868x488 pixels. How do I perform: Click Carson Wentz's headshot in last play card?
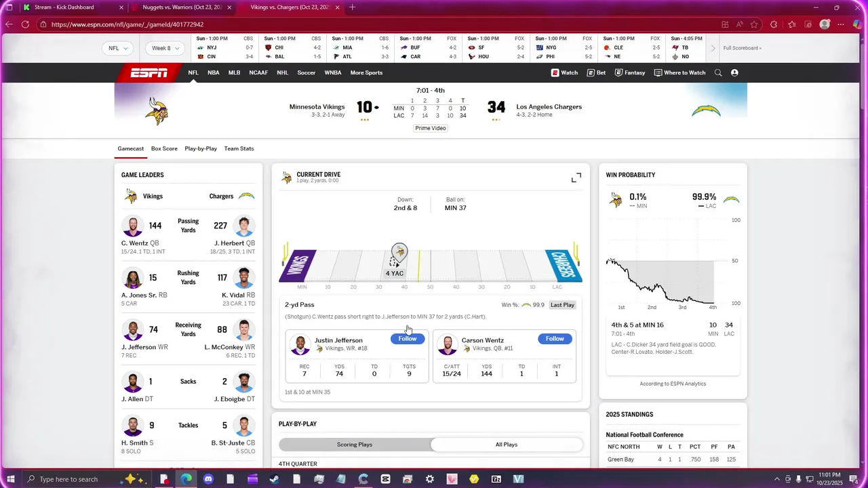click(x=448, y=344)
